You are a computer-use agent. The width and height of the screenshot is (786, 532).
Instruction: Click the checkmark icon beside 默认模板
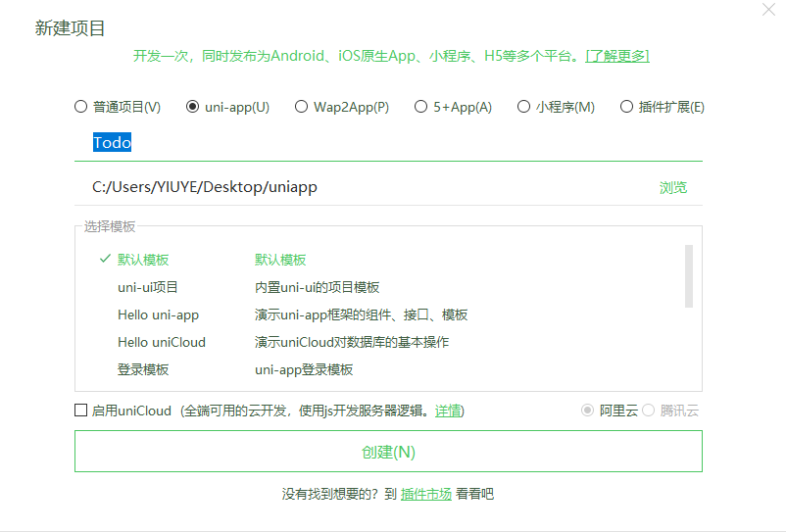[x=105, y=259]
